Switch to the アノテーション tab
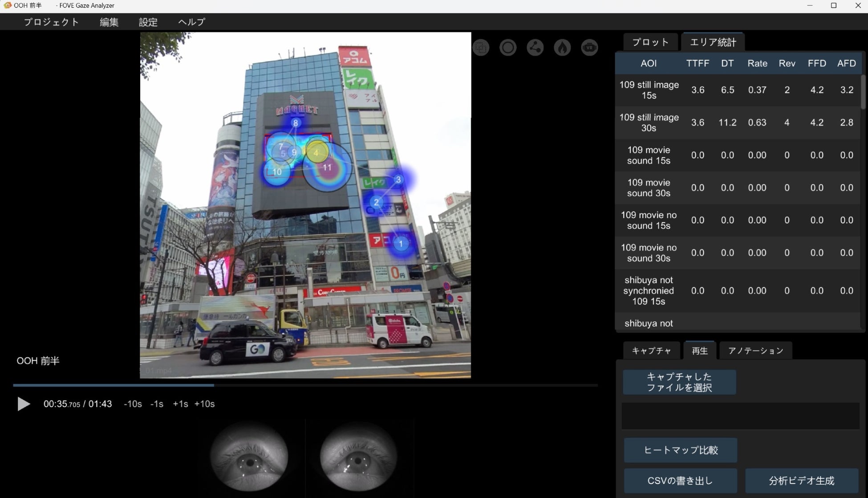 point(755,351)
